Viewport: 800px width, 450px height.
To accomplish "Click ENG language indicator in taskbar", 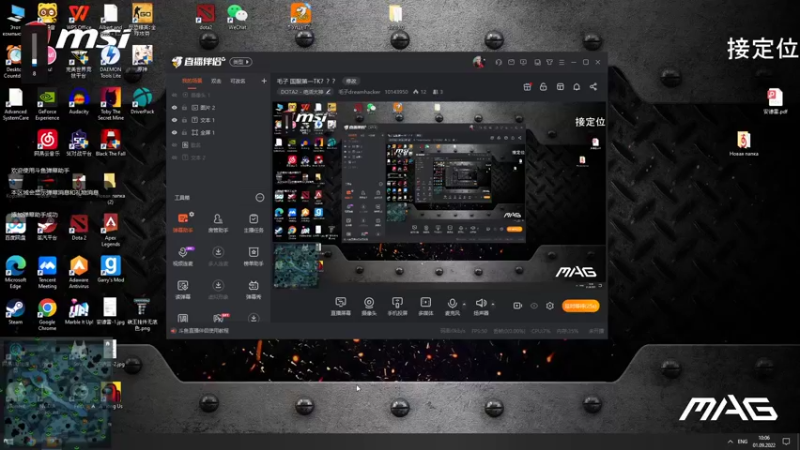I will click(x=743, y=441).
